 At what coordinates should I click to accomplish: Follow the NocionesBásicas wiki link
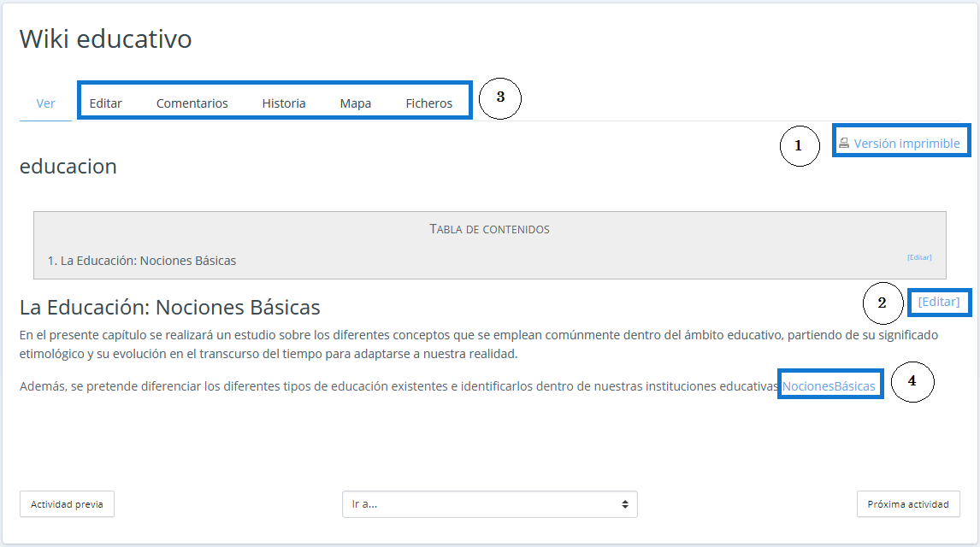click(829, 386)
